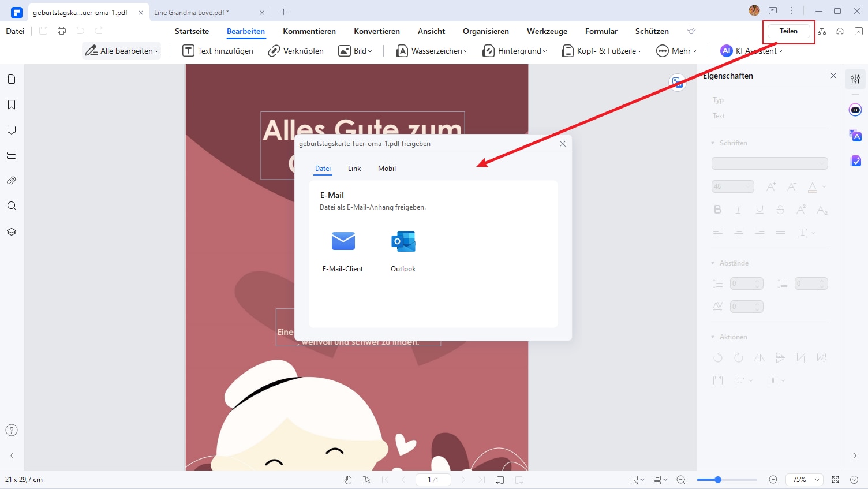Open the page thumbnails panel icon

[12, 79]
